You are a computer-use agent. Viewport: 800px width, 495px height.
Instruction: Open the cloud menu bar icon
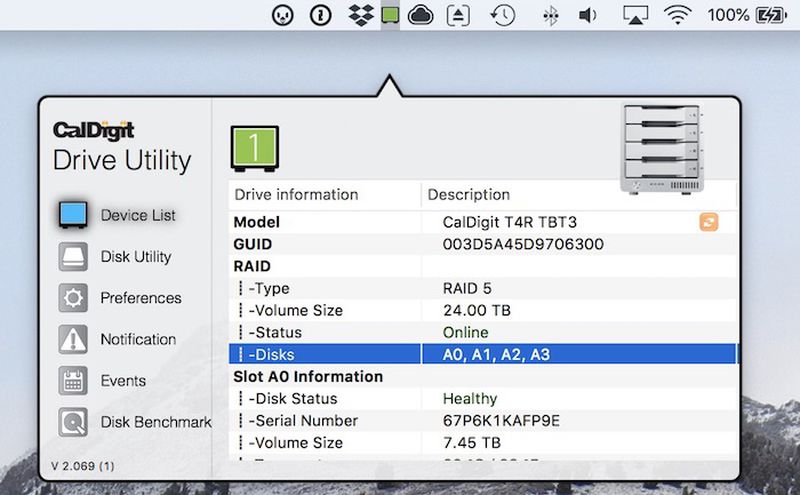click(x=420, y=15)
